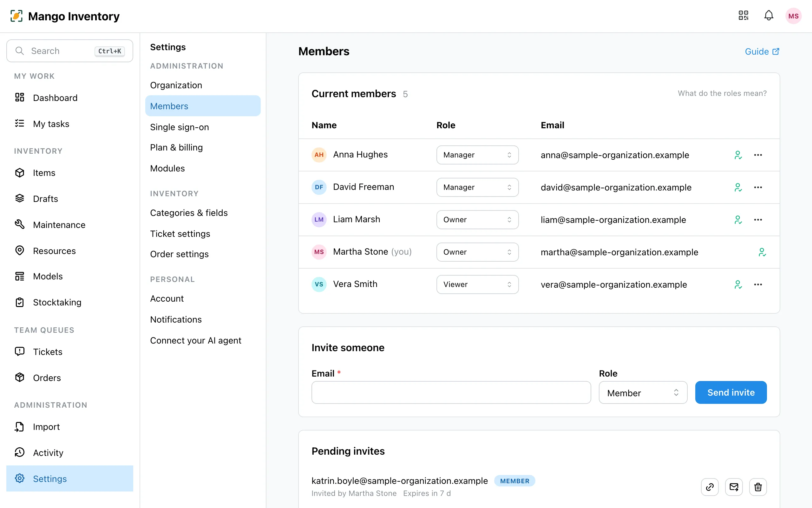Viewport: 812px width, 508px height.
Task: Click vera@sample-organization.example email
Action: tap(614, 284)
